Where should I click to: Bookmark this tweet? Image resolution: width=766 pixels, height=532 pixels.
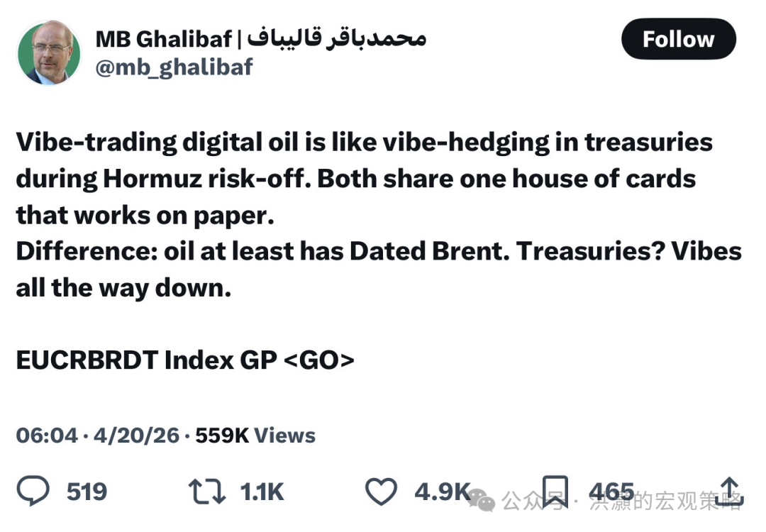pos(555,491)
